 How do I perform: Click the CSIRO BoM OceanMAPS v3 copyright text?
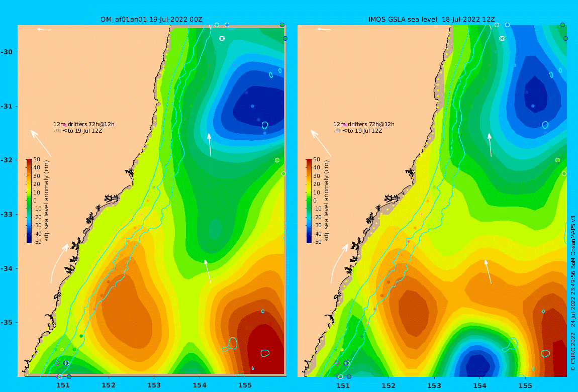pos(573,293)
